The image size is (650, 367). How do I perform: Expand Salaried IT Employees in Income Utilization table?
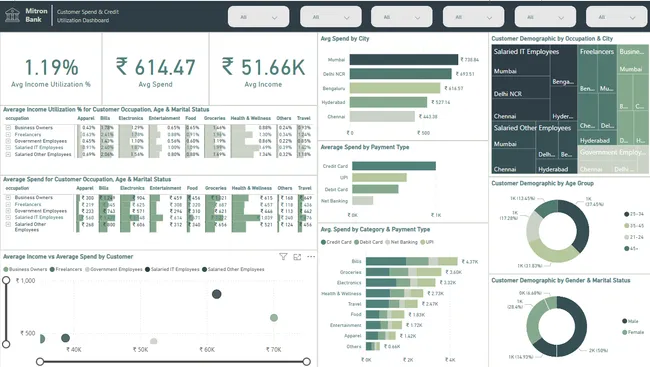click(x=8, y=148)
